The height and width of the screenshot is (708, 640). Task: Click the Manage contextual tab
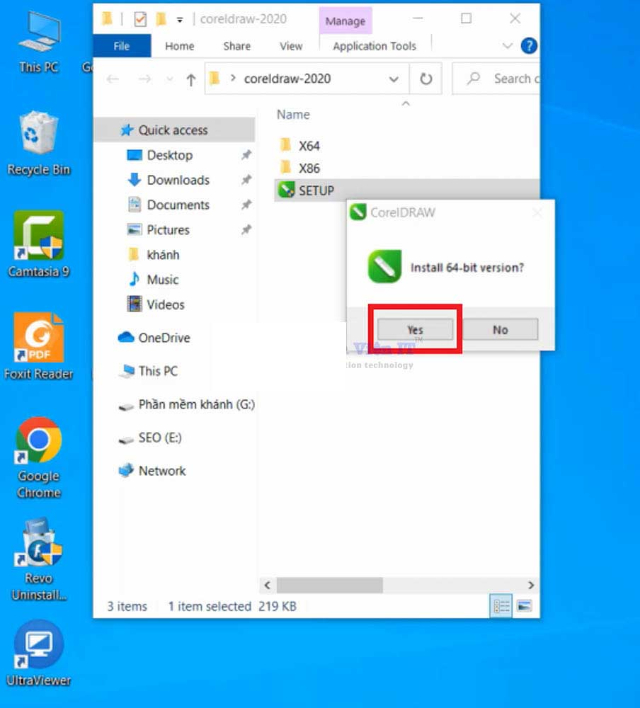[346, 21]
